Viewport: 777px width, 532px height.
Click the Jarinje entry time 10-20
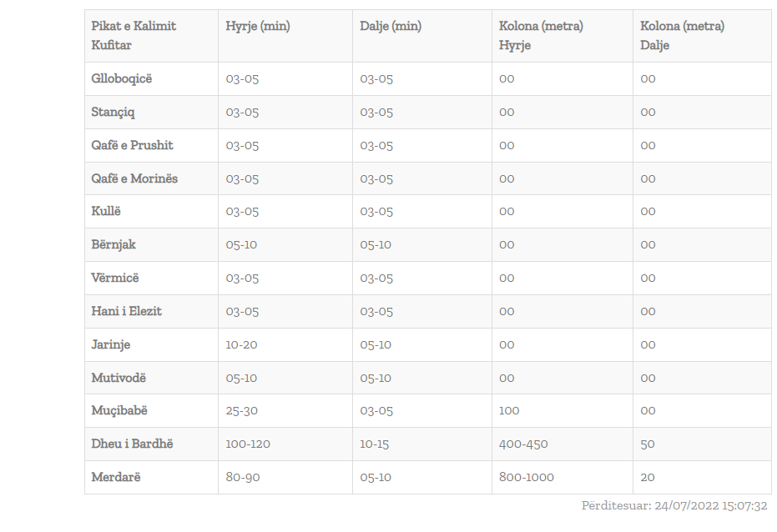[x=242, y=344]
